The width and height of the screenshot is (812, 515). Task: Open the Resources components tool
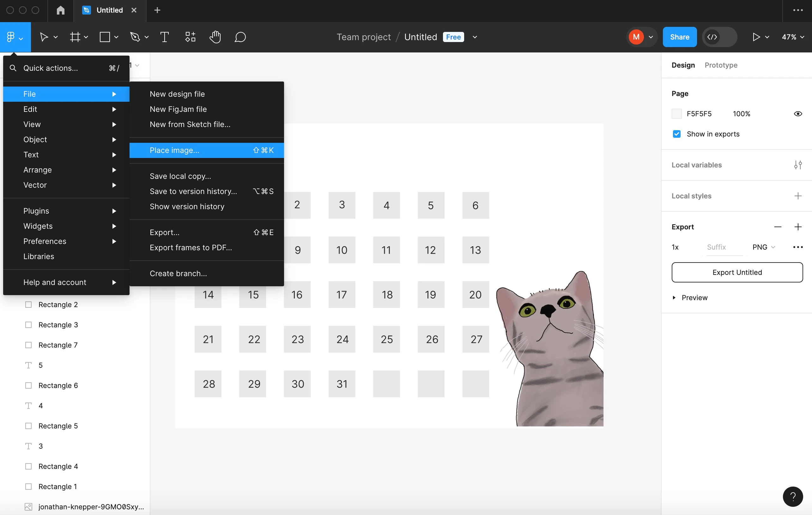(x=190, y=37)
